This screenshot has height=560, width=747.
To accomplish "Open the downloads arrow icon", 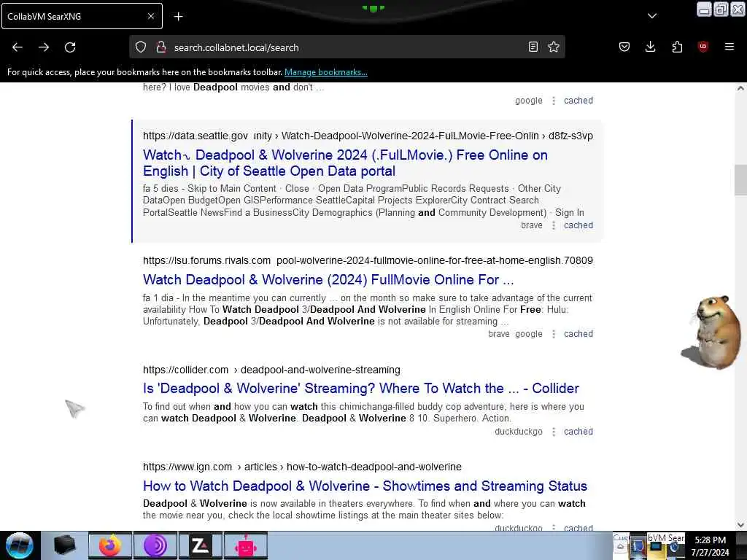I will (650, 47).
